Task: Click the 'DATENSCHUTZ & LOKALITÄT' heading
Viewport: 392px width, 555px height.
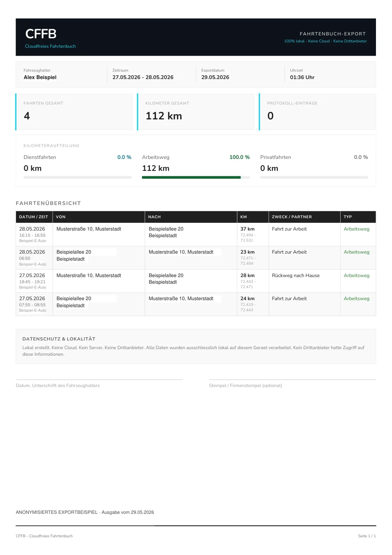Action: (59, 339)
